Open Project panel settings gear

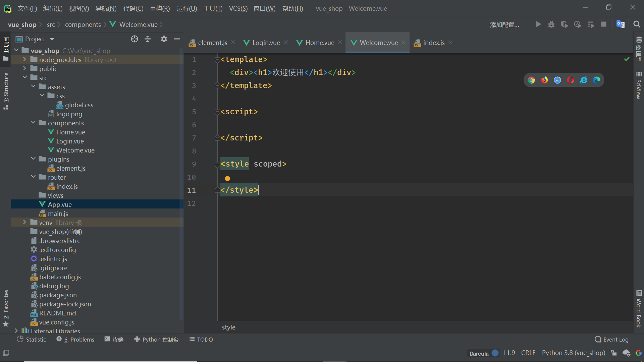click(164, 39)
